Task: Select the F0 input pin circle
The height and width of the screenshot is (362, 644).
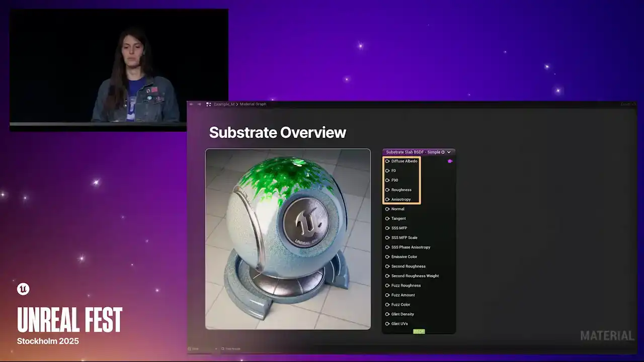Action: [387, 171]
